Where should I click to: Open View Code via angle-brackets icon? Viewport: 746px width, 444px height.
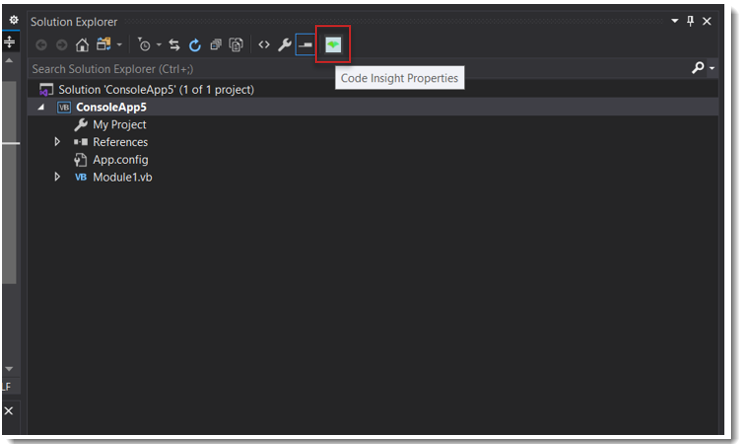coord(264,45)
